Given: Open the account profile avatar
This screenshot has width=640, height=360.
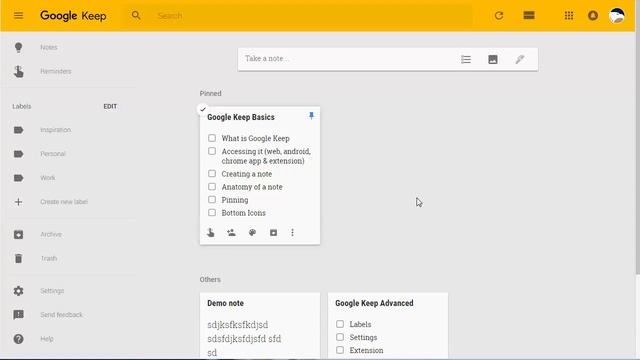Looking at the screenshot, I should point(617,16).
